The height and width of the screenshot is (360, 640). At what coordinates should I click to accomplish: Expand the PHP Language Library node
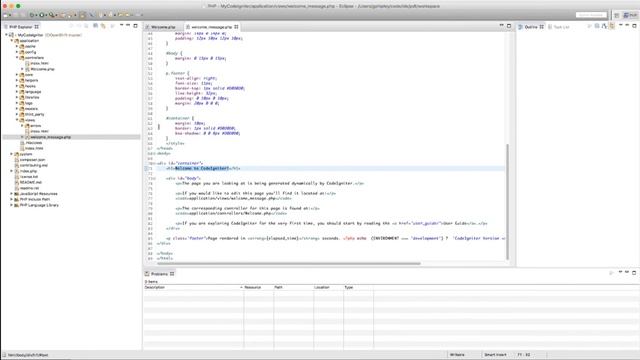(x=11, y=205)
